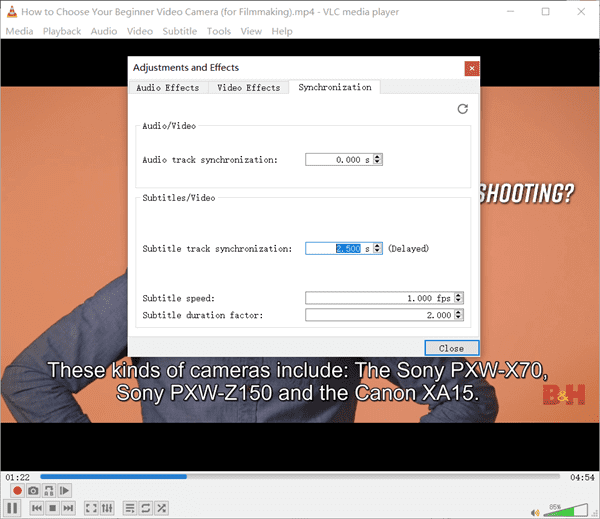Adjust audio track synchronization spinner arrows

[x=378, y=160]
